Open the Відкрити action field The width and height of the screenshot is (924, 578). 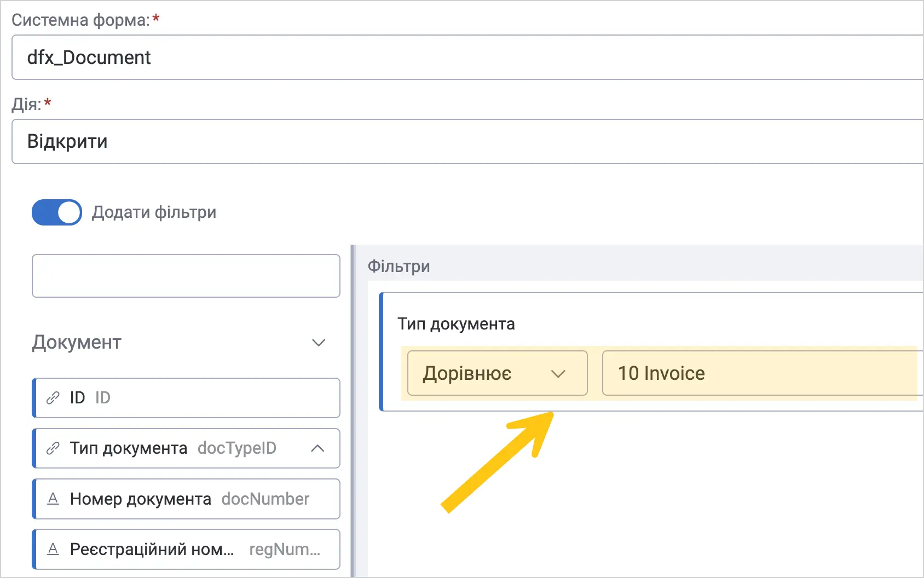pyautogui.click(x=467, y=142)
